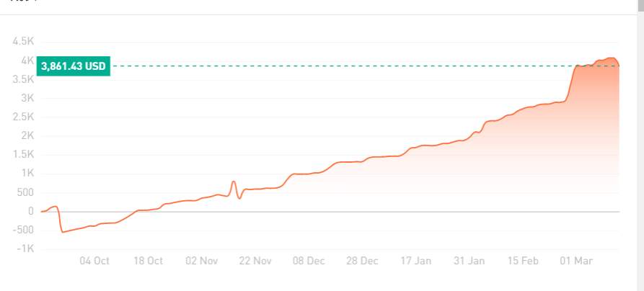The width and height of the screenshot is (644, 291).
Task: Click the 15 Feb date label
Action: click(523, 261)
